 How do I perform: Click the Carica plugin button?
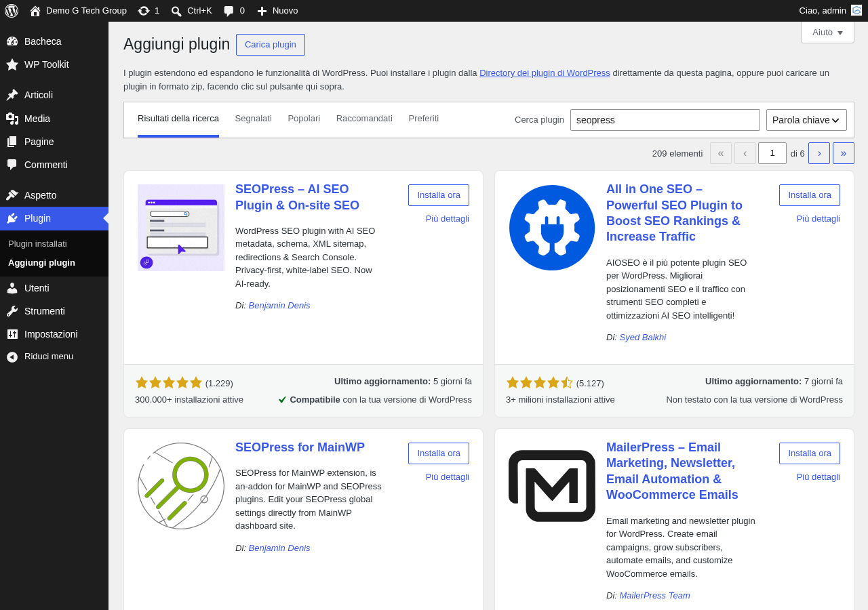pyautogui.click(x=271, y=45)
